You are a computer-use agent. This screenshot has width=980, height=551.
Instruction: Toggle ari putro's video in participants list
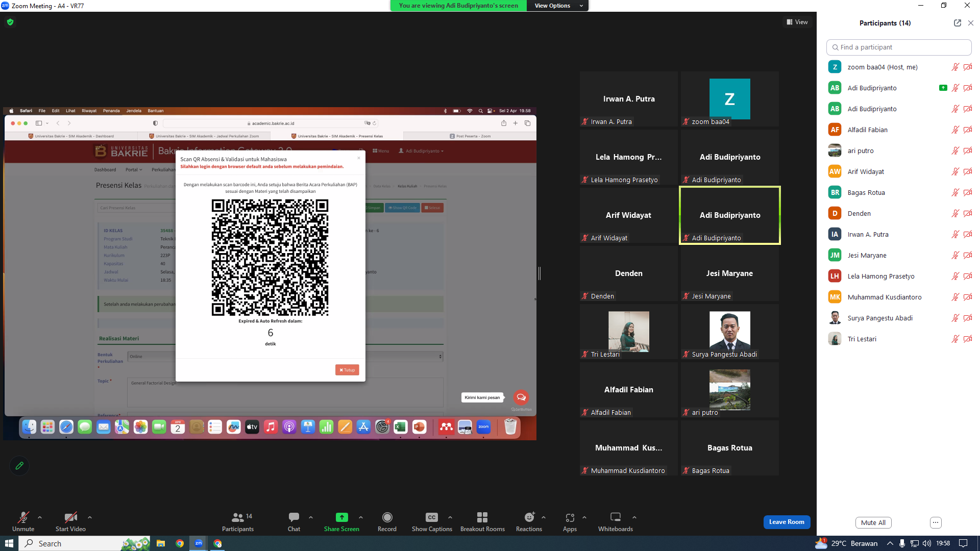(968, 151)
